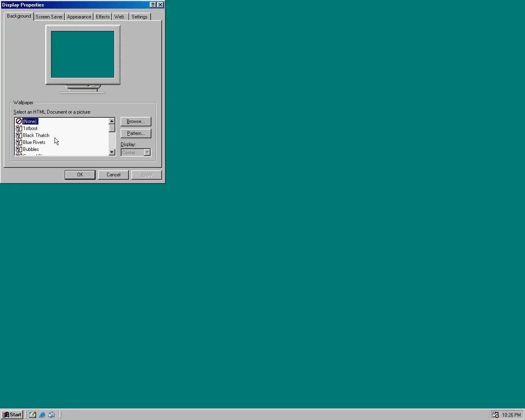Image resolution: width=525 pixels, height=420 pixels.
Task: Click the Pattern... button
Action: coord(136,133)
